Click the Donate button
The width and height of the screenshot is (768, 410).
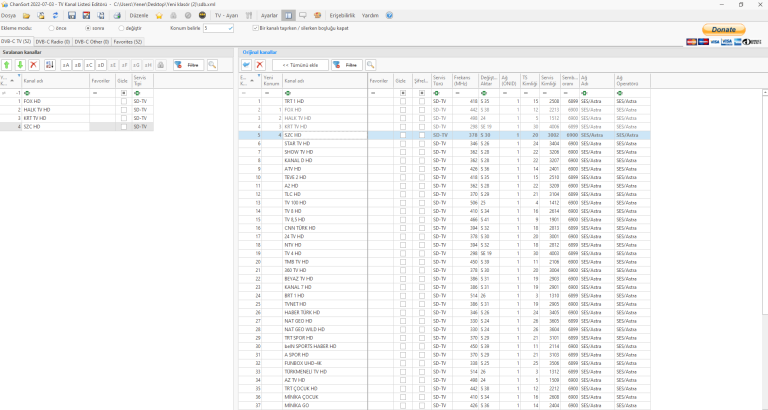tap(723, 29)
